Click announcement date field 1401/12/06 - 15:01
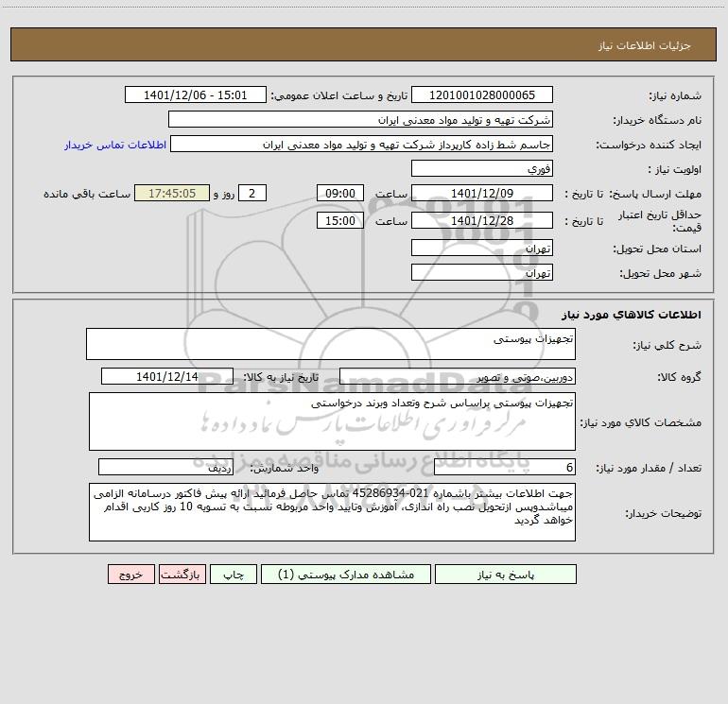The image size is (728, 704). 196,94
